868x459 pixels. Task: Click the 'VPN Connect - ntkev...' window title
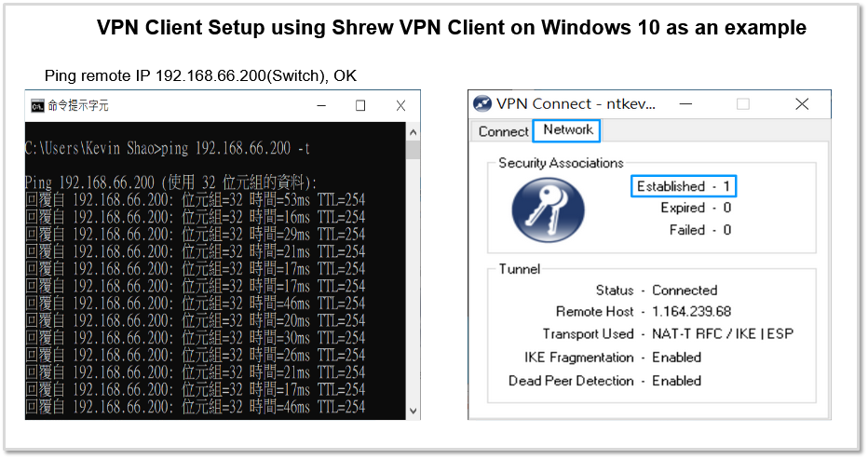(576, 104)
